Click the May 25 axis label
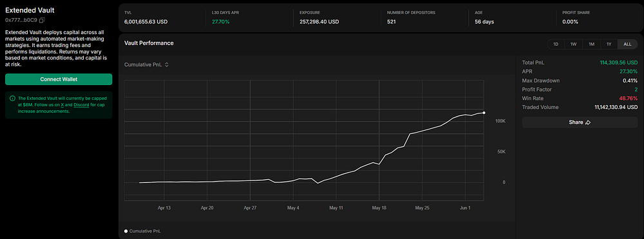Image resolution: width=644 pixels, height=239 pixels. 422,208
